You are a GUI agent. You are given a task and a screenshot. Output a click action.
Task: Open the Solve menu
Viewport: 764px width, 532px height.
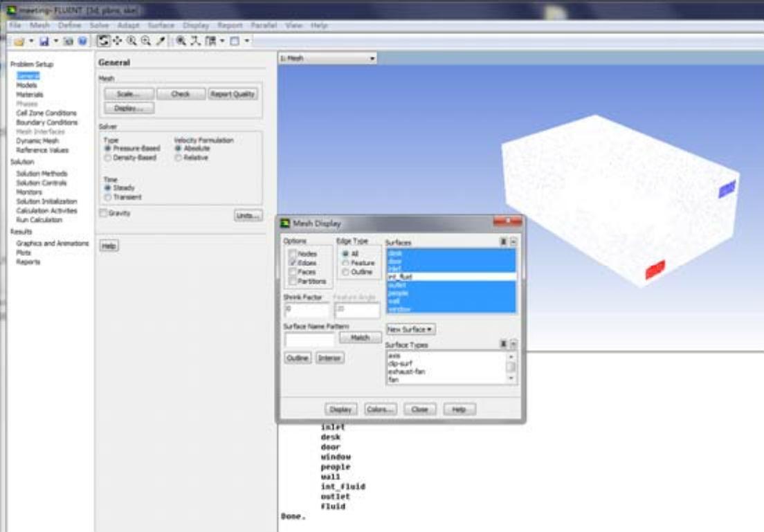click(x=99, y=26)
